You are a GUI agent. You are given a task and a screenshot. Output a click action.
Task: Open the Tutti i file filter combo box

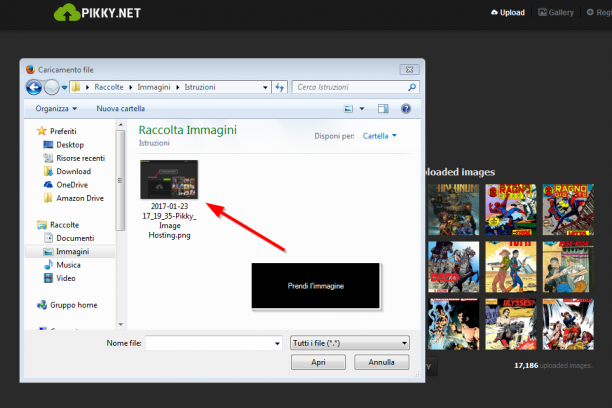[x=350, y=343]
